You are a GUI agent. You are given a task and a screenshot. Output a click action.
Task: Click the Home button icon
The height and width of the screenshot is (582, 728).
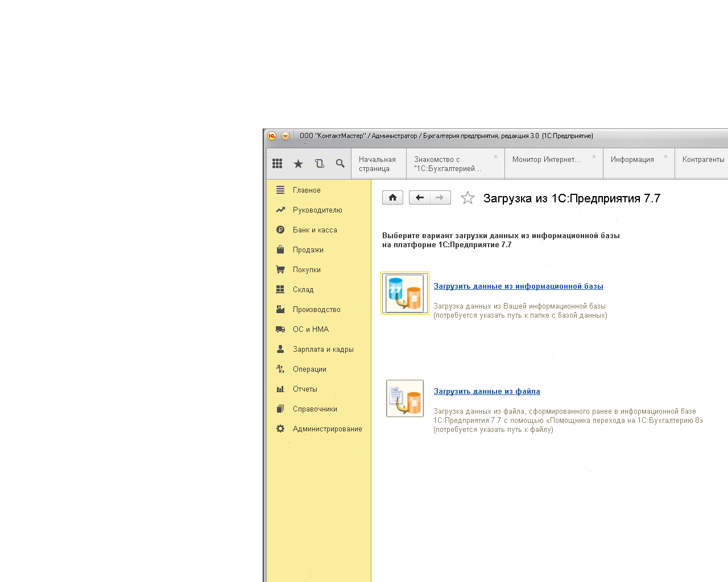pos(392,198)
